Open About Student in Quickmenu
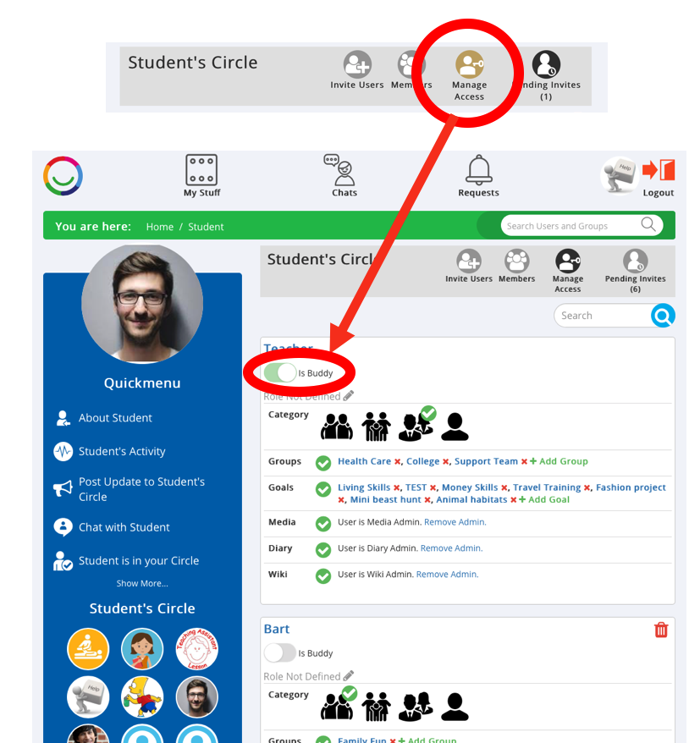Screen dimensions: 700x743 tap(104, 418)
